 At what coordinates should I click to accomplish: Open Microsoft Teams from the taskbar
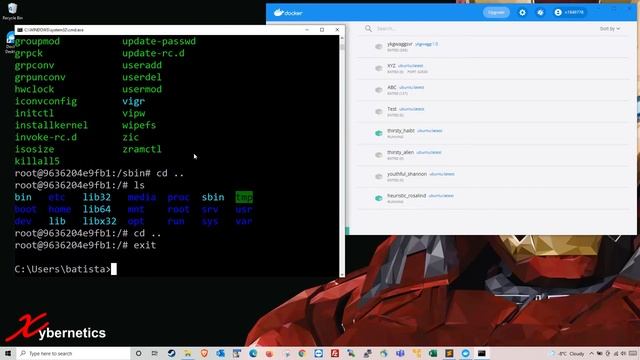click(x=400, y=353)
